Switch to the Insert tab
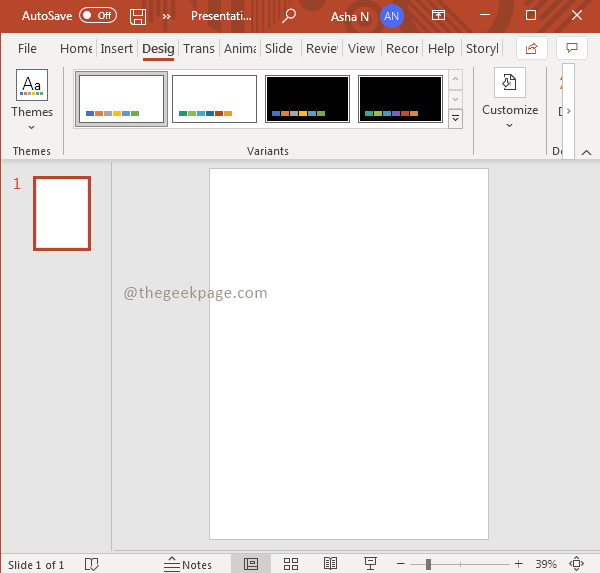This screenshot has height=573, width=600. tap(116, 49)
